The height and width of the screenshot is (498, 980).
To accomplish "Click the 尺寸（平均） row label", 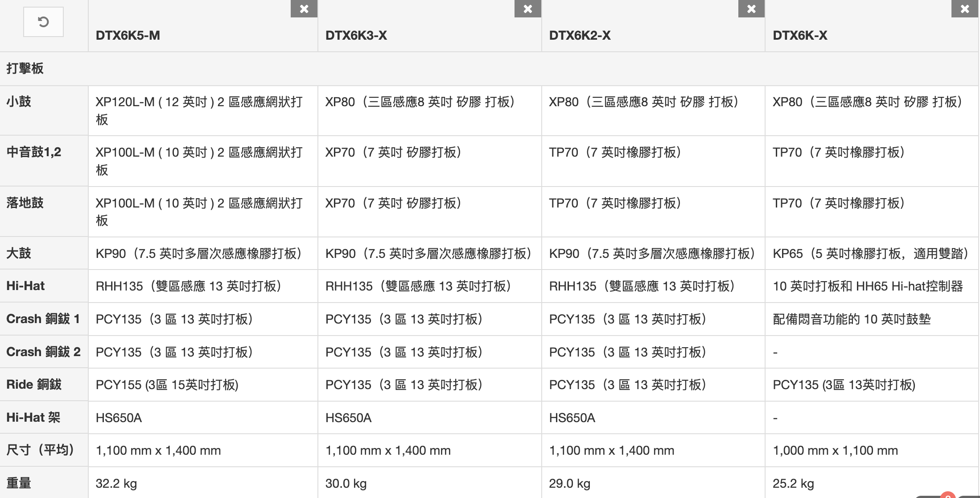I will (x=40, y=450).
